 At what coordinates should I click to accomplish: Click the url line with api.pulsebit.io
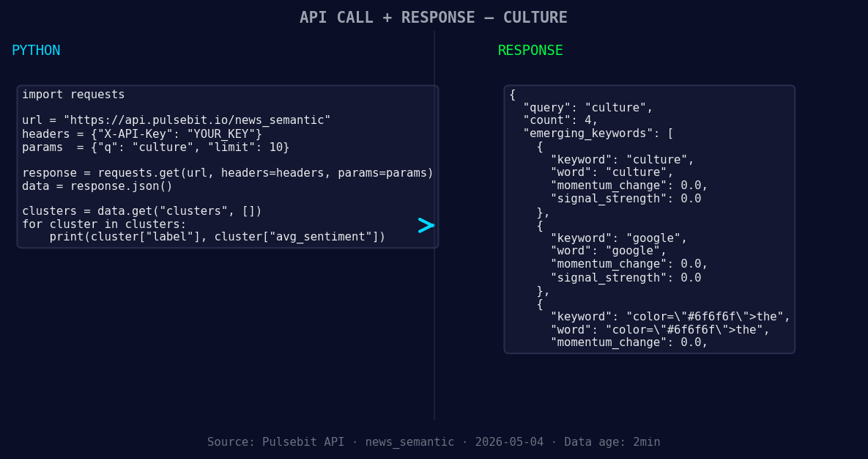177,120
